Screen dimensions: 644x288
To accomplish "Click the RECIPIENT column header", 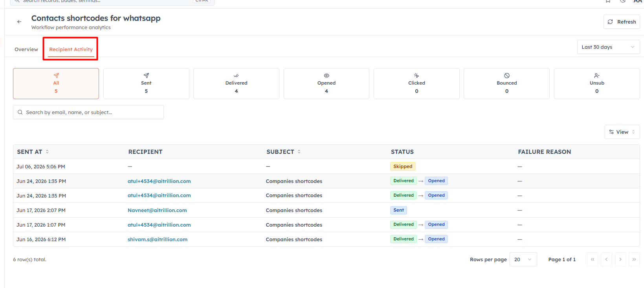I will pyautogui.click(x=145, y=151).
